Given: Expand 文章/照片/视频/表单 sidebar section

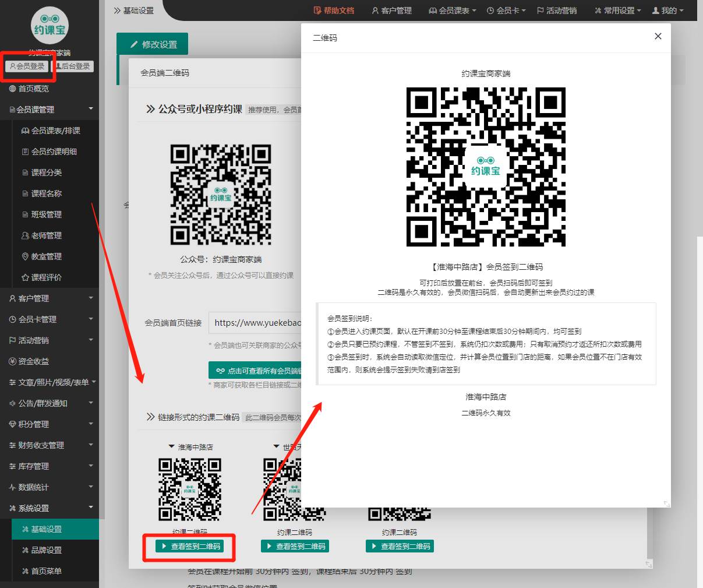Looking at the screenshot, I should tap(50, 382).
